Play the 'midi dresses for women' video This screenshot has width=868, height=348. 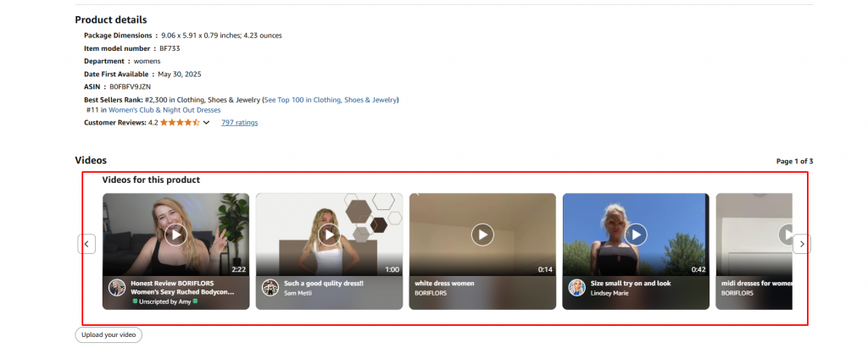[x=786, y=235]
